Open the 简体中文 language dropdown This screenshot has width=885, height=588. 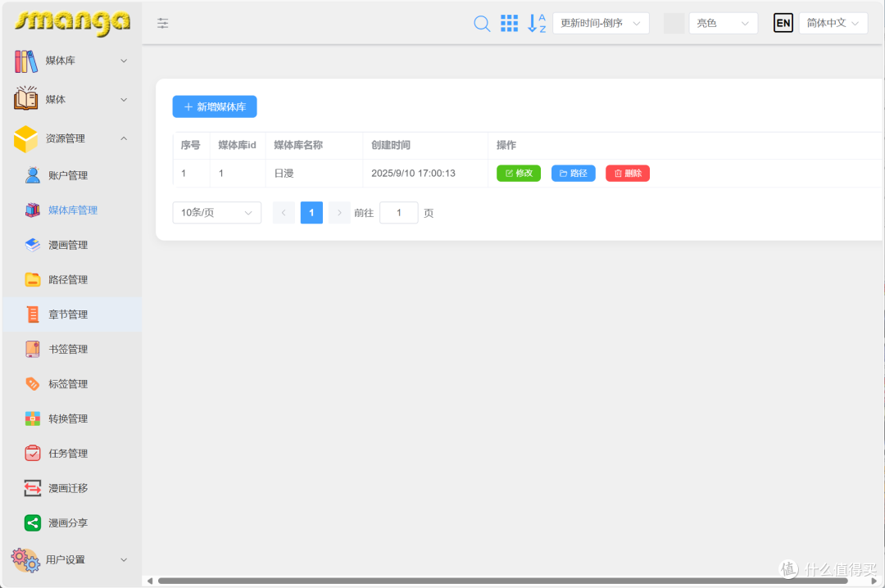point(833,23)
